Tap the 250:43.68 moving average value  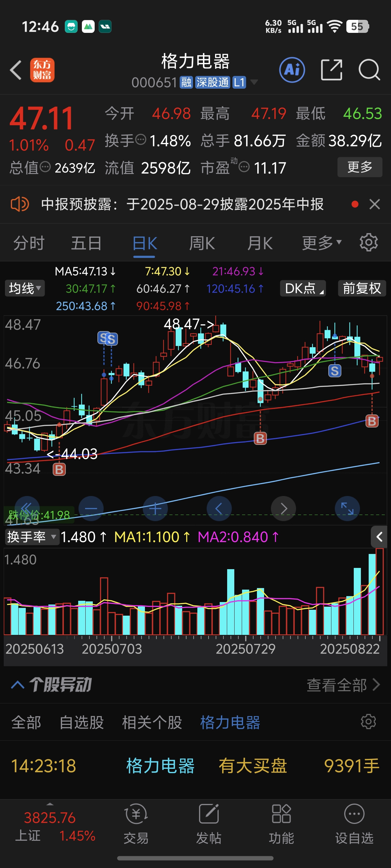pyautogui.click(x=86, y=306)
